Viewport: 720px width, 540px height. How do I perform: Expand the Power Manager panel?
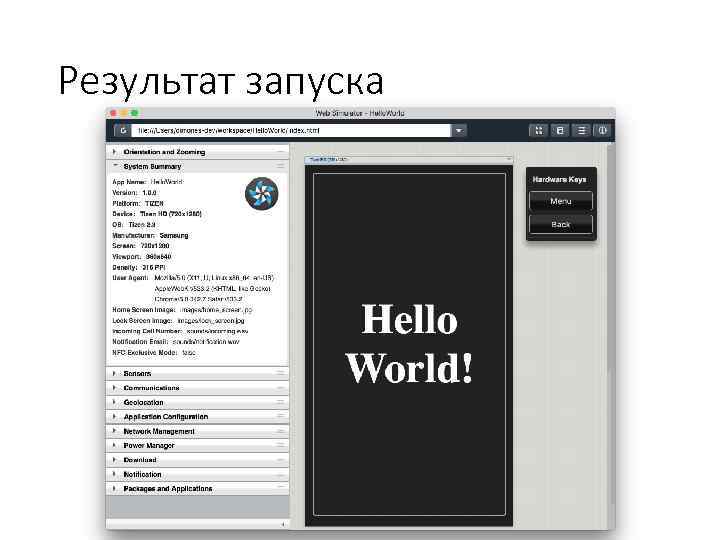[197, 445]
